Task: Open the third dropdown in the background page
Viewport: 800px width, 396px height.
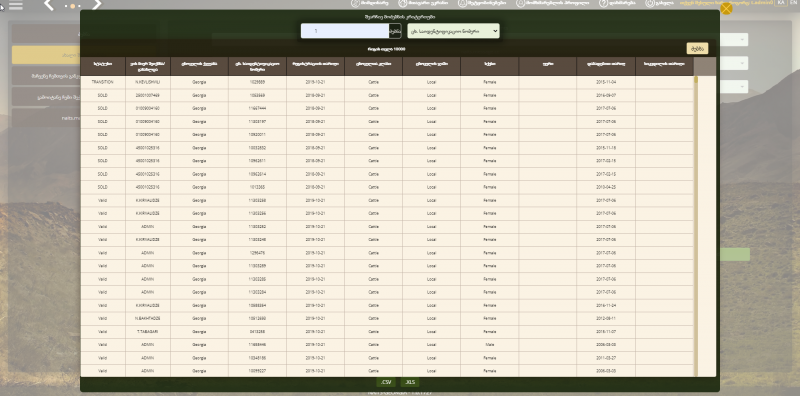Action: (734, 87)
